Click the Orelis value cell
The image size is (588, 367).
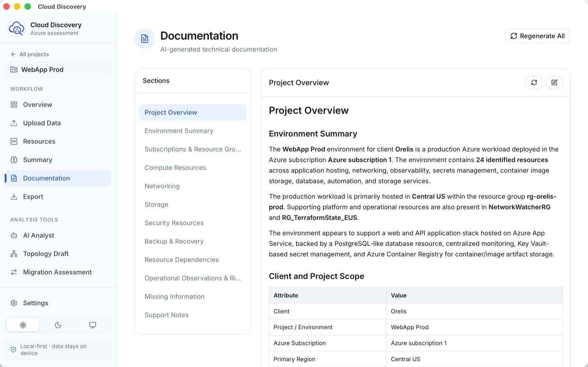coord(474,311)
